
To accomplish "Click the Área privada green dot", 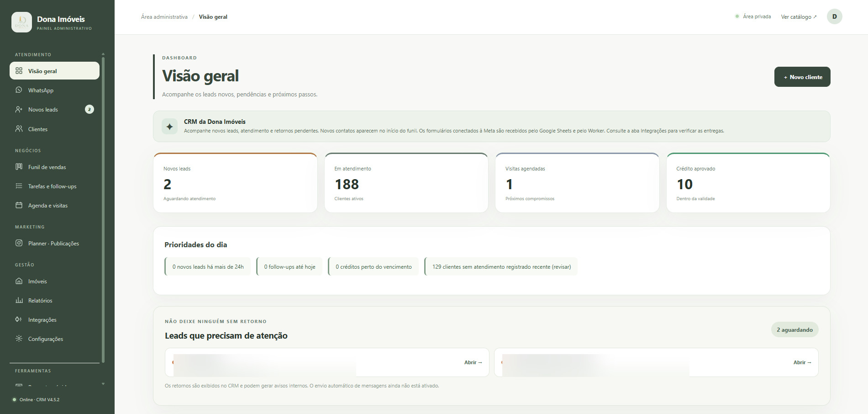I will click(737, 16).
